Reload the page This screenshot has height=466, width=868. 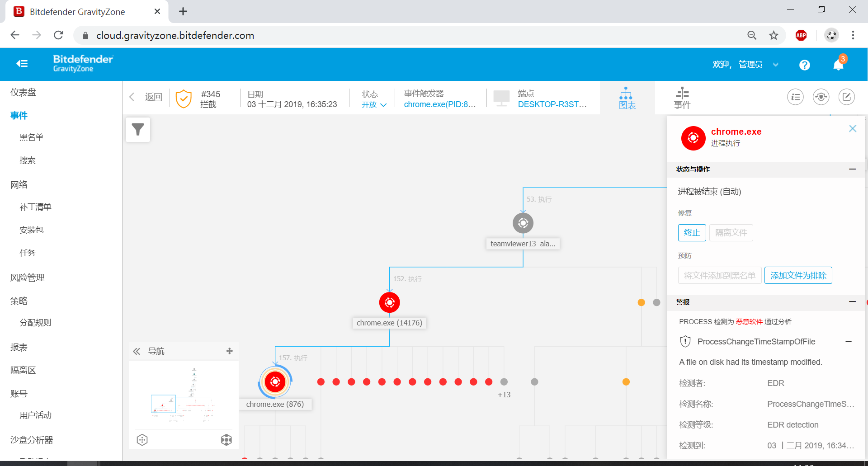point(58,35)
